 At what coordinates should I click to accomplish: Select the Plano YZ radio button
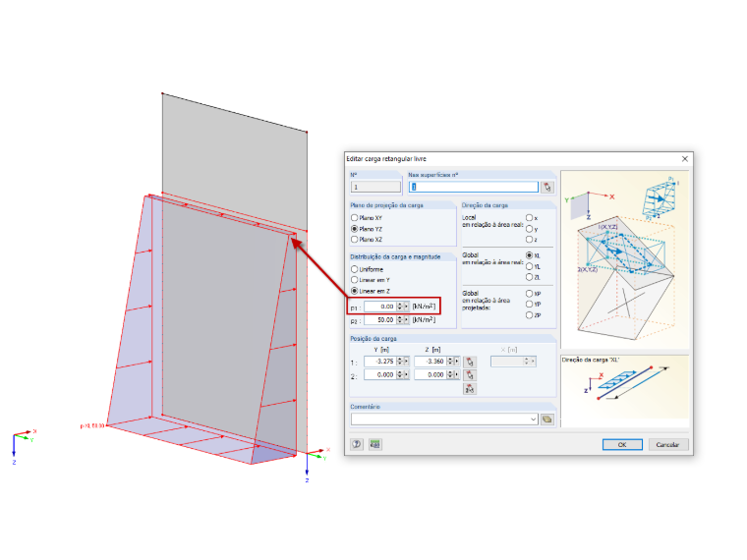[355, 229]
